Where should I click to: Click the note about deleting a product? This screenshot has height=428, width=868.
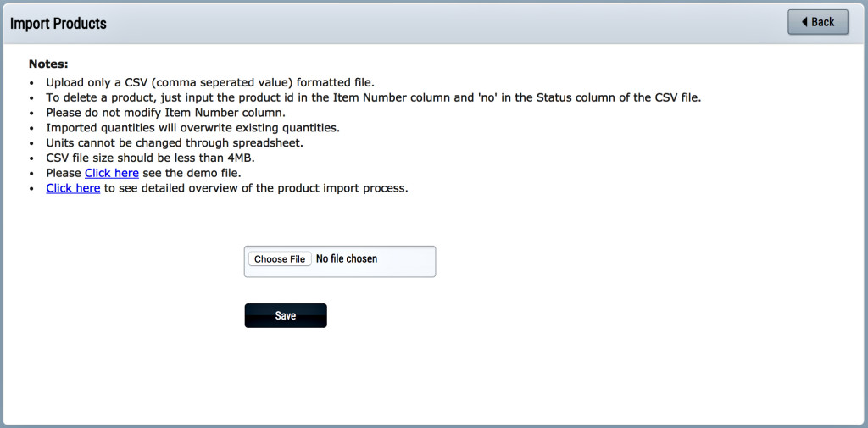click(x=374, y=98)
